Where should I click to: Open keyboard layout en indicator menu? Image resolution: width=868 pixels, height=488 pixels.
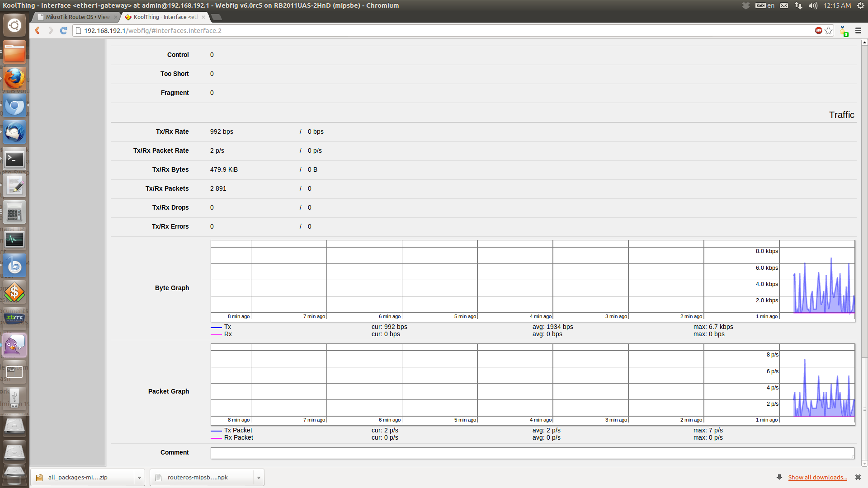point(765,5)
